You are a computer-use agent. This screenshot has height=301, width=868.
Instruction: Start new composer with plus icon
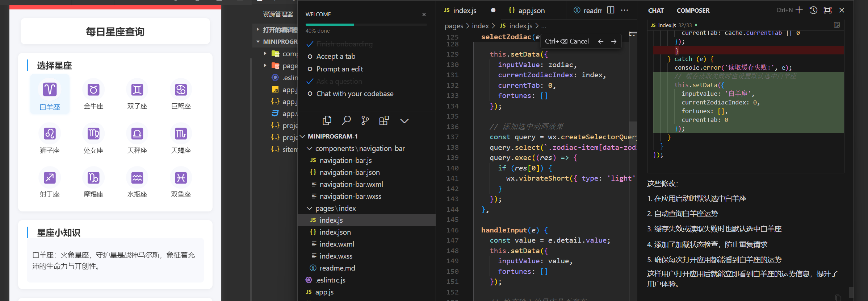[799, 10]
